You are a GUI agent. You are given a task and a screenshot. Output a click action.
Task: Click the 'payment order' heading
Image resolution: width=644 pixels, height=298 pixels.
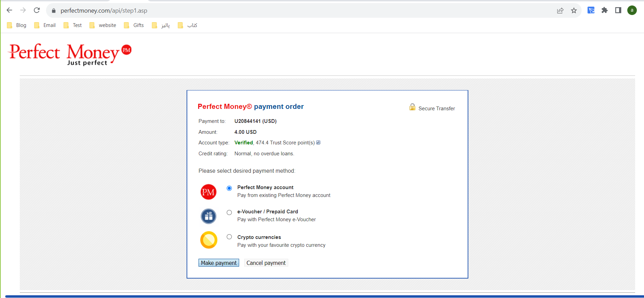pos(279,107)
